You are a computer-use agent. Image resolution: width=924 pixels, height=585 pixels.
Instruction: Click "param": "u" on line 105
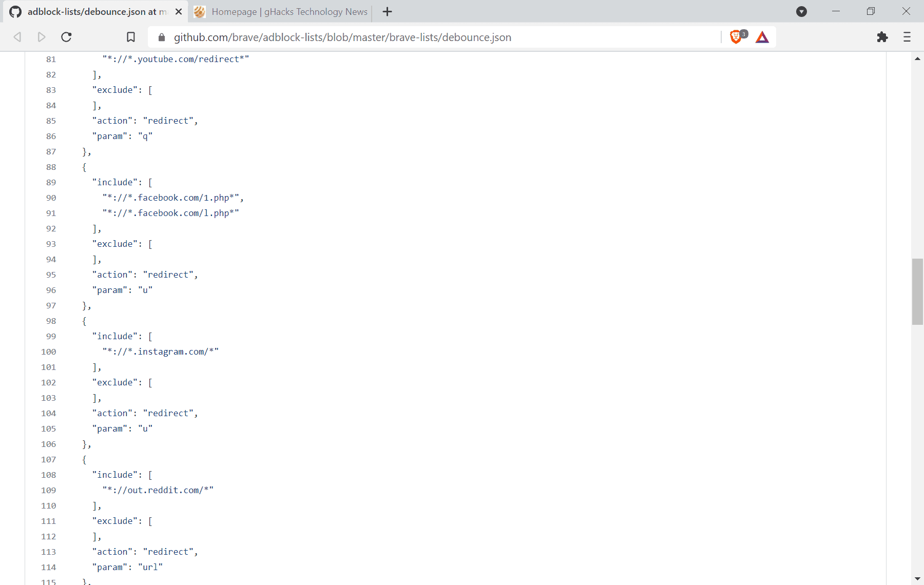pyautogui.click(x=122, y=428)
